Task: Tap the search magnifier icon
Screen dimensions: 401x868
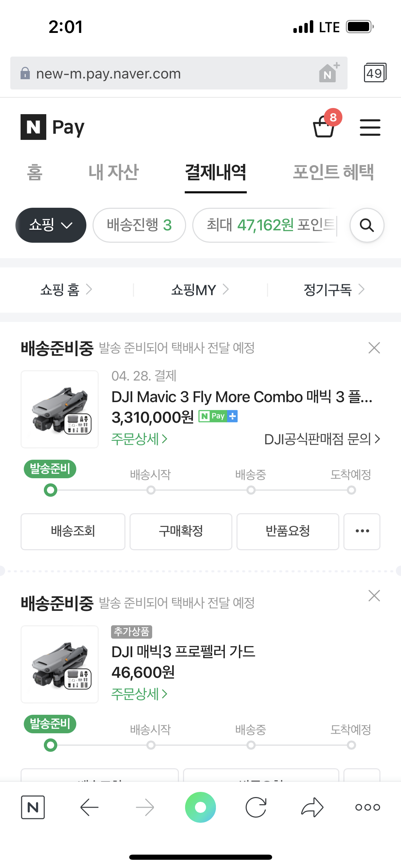Action: 367,225
